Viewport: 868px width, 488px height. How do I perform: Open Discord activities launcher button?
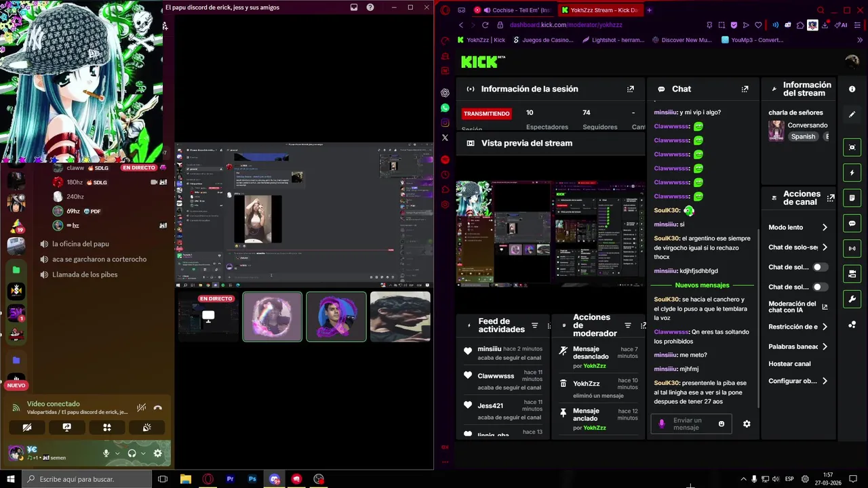[x=106, y=427]
